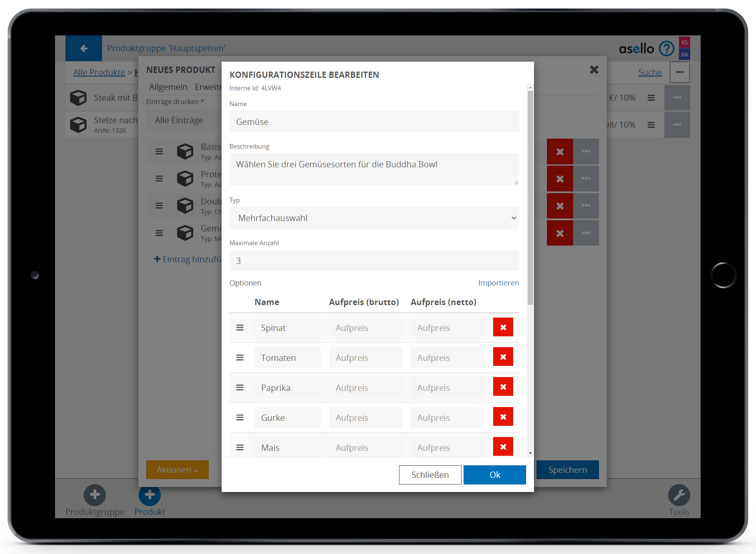Add a new Produktgruppe with plus icon
The height and width of the screenshot is (554, 756).
95,495
